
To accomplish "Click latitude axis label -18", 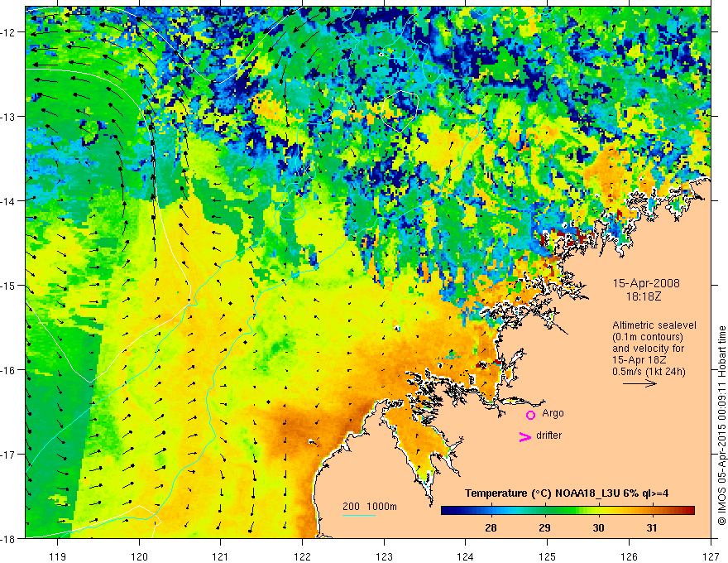I will click(x=9, y=538).
